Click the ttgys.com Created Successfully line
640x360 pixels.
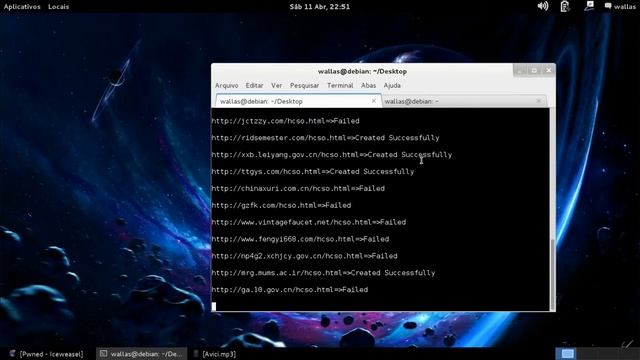click(x=313, y=171)
